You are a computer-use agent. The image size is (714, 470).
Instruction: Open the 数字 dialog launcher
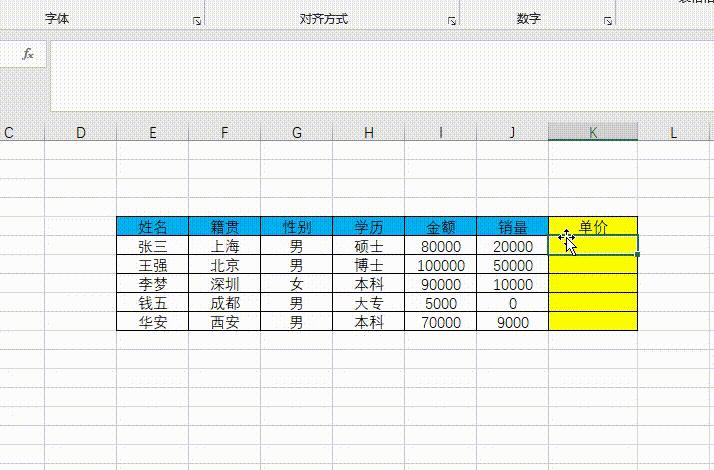608,21
